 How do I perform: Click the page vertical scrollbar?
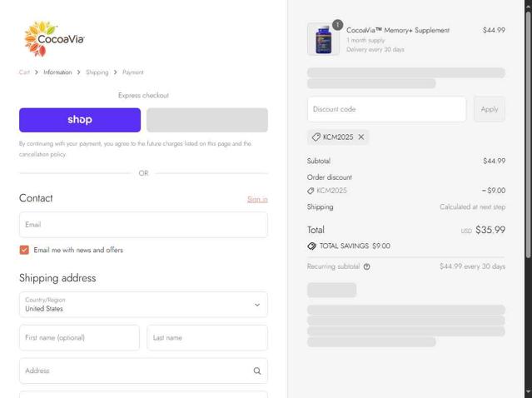(529, 134)
